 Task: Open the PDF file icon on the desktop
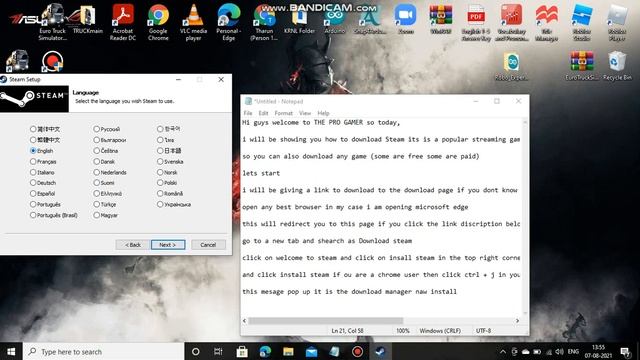476,22
